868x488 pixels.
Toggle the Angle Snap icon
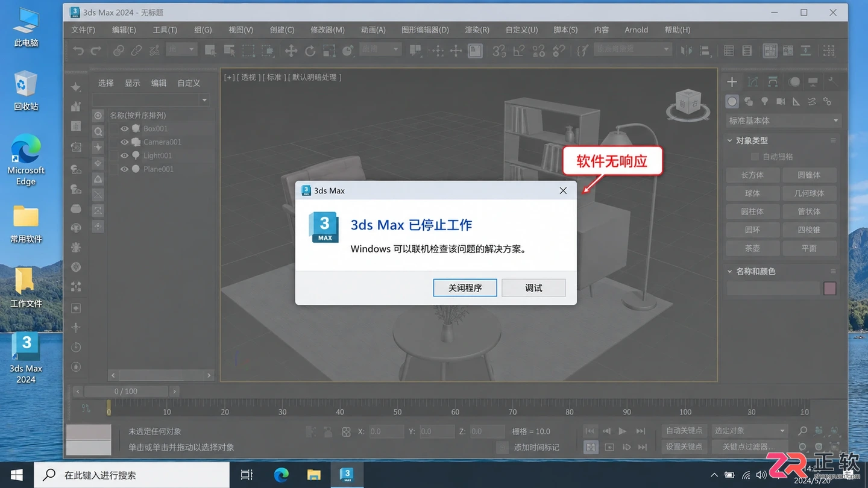pos(518,51)
